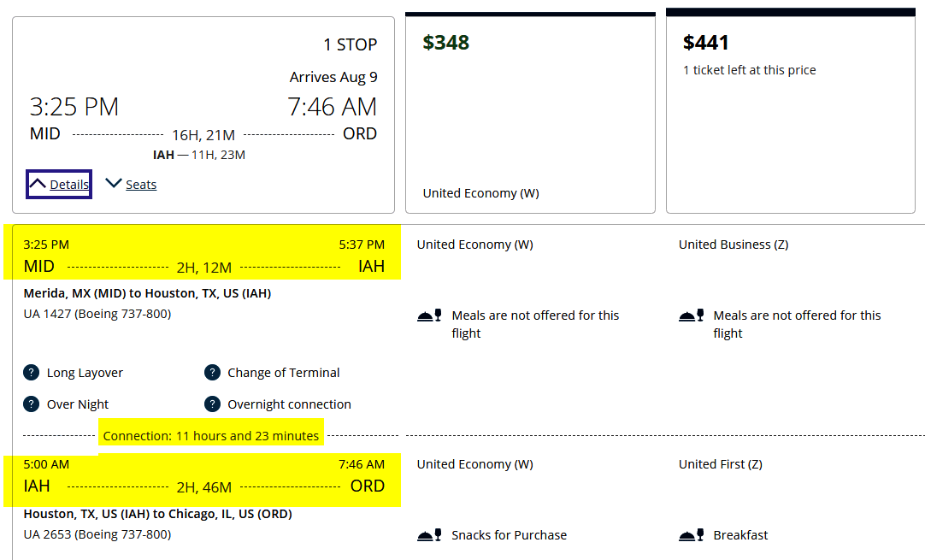
Task: Click Economy meal icon for MID-IAH flight
Action: (429, 315)
